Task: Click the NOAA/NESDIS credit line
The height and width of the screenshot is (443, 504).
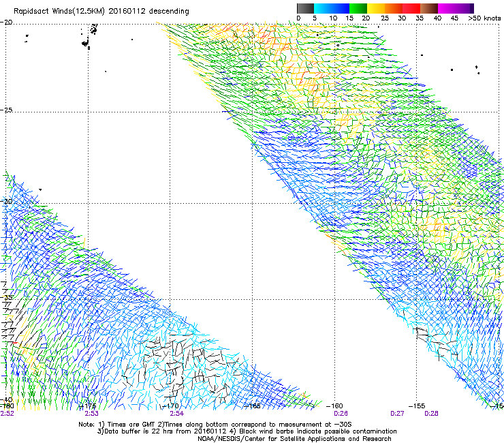Action: tap(294, 439)
